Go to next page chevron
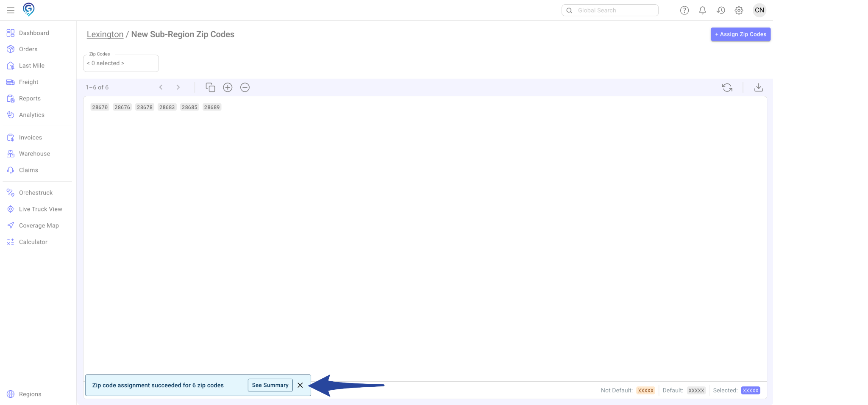Viewport: 868px width, 405px height. (178, 87)
